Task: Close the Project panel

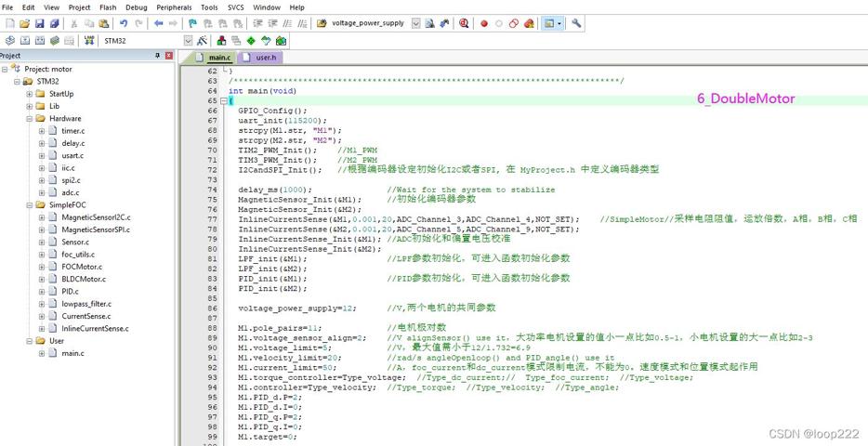Action: (169, 56)
